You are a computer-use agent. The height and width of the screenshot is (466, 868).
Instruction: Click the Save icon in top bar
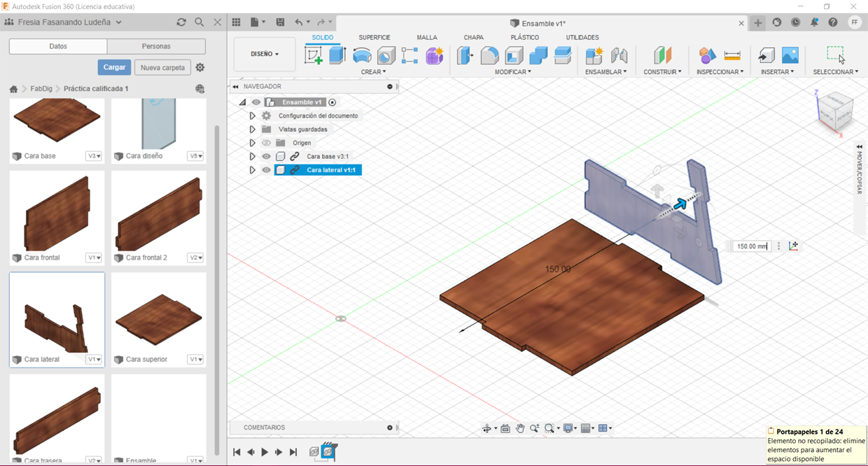tap(280, 22)
